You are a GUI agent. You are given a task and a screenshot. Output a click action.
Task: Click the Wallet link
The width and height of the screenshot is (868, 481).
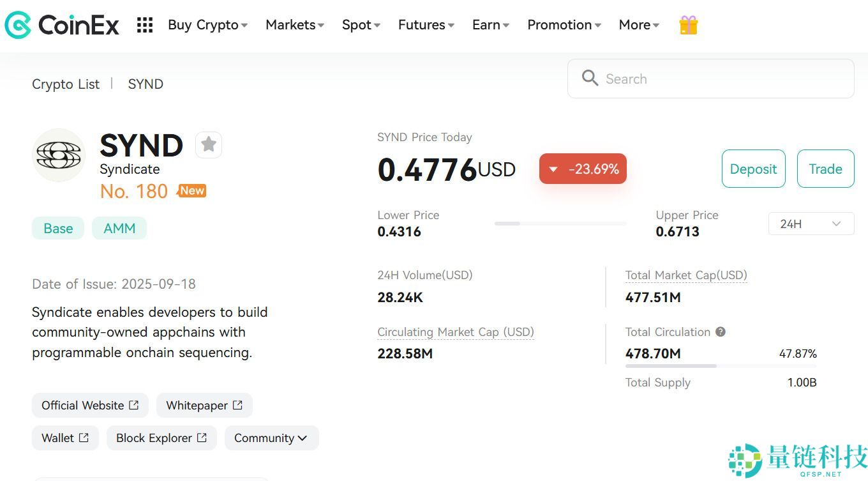[x=65, y=438]
